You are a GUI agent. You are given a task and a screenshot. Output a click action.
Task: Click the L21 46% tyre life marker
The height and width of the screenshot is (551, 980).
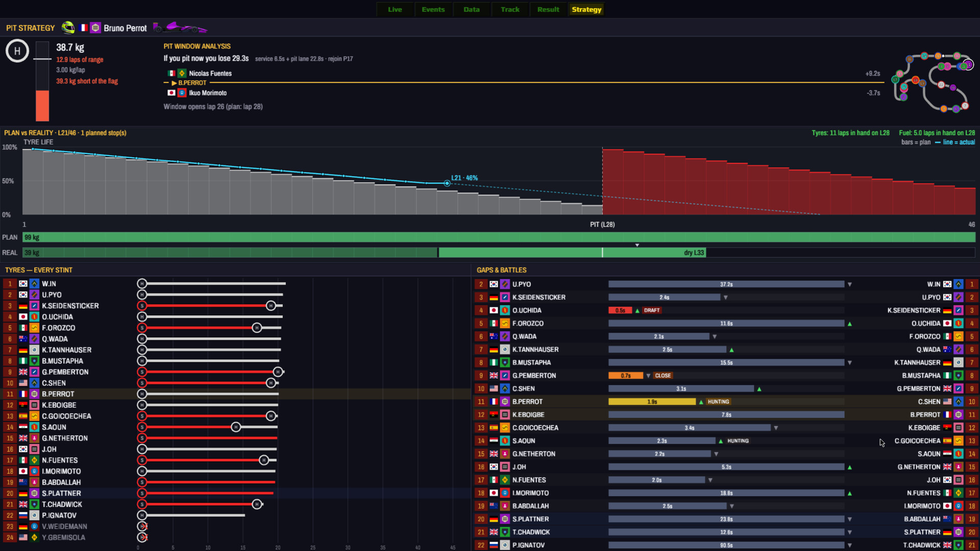(447, 183)
